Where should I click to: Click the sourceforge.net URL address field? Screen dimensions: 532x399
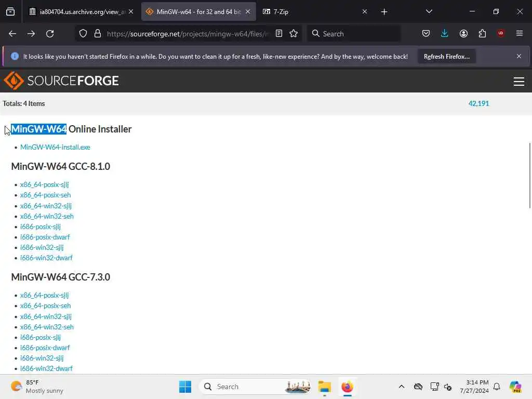pyautogui.click(x=188, y=34)
